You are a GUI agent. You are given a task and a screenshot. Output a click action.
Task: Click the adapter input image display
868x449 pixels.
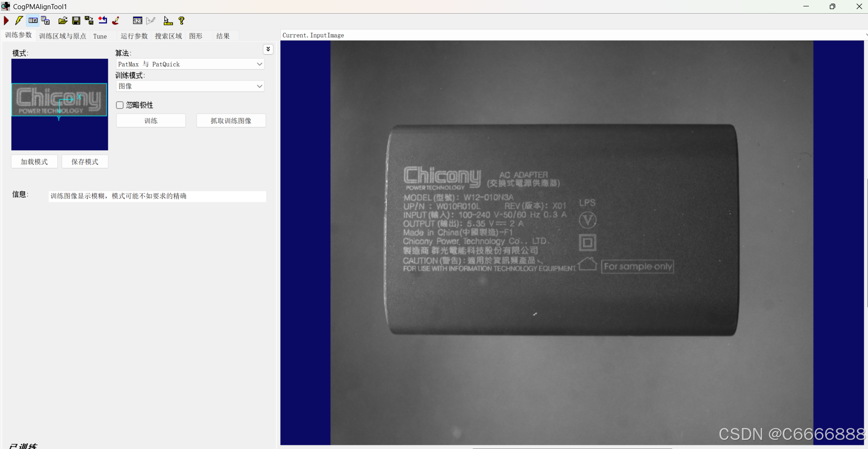pyautogui.click(x=572, y=242)
